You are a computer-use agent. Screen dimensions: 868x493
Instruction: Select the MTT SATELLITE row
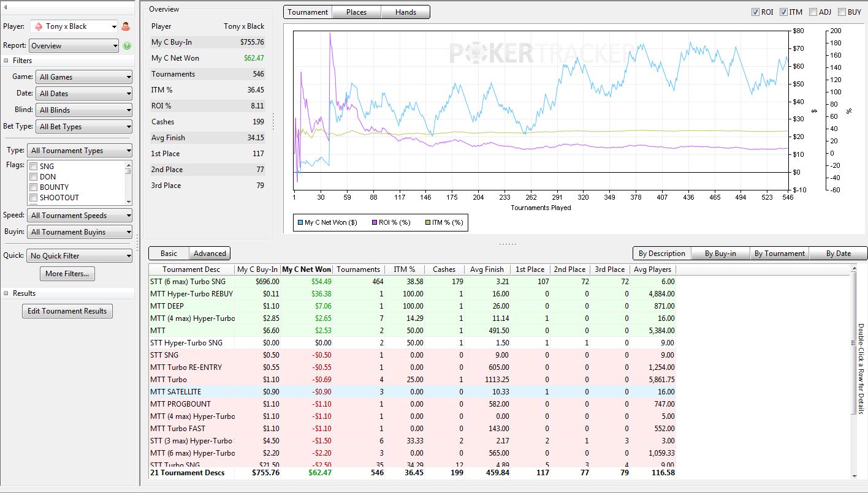point(412,392)
